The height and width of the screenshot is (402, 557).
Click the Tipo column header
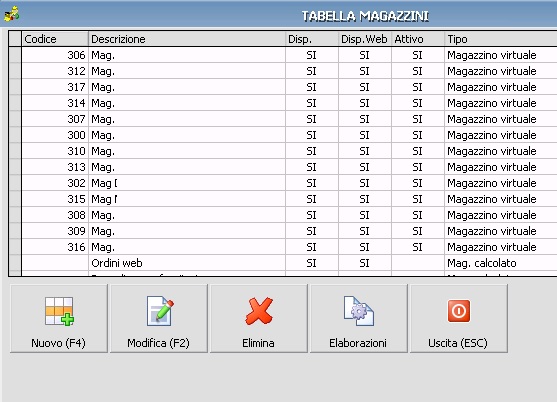click(x=501, y=39)
